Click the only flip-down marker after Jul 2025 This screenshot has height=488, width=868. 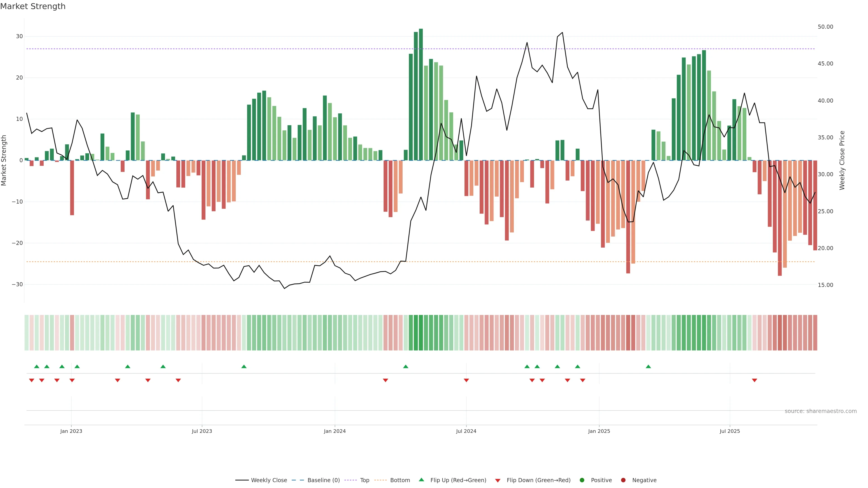[x=755, y=380]
